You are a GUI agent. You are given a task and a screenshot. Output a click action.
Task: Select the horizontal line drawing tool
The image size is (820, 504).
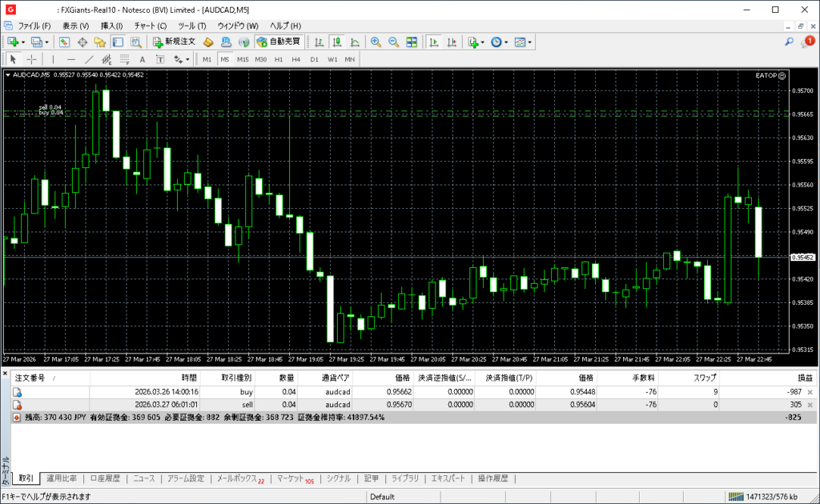pos(71,59)
